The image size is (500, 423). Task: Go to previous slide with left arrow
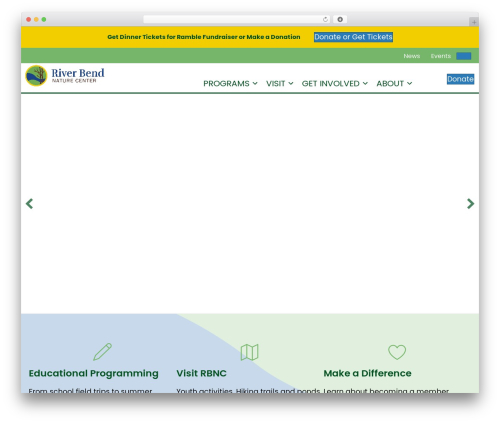click(x=30, y=204)
